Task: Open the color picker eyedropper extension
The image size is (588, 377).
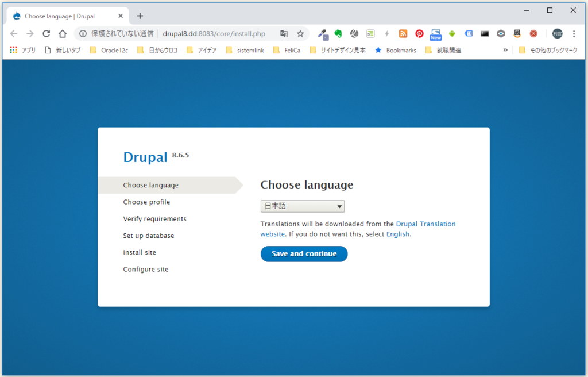Action: point(323,34)
